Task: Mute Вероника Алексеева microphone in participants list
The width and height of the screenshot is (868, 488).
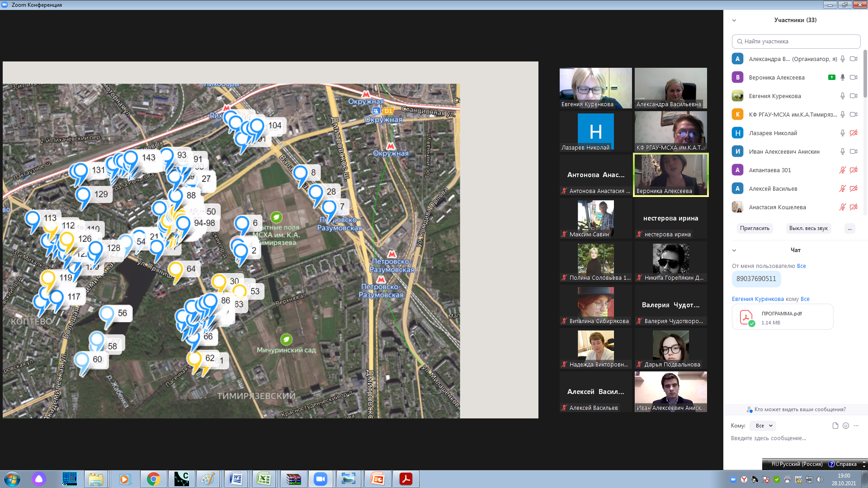Action: click(x=843, y=77)
